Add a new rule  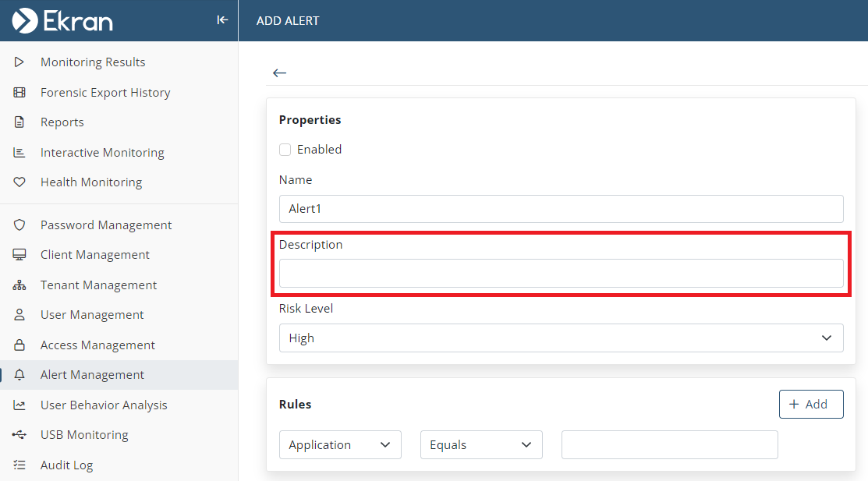point(810,405)
